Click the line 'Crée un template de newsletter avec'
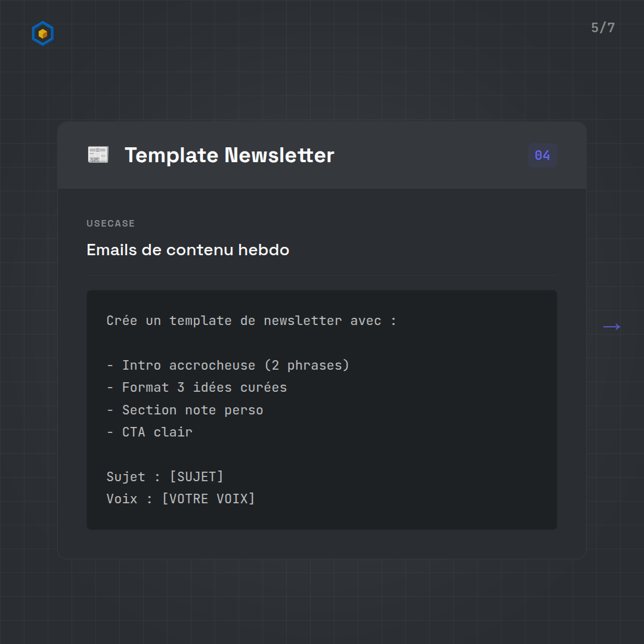 (251, 321)
